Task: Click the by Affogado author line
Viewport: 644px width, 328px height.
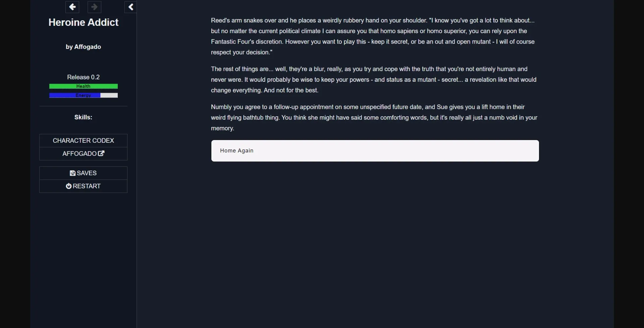Action: pyautogui.click(x=84, y=47)
